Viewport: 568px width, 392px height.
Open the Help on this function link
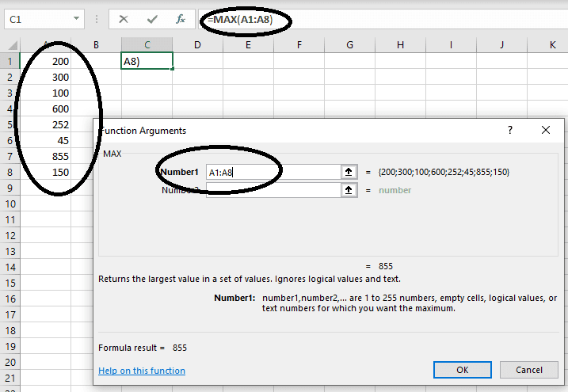[x=142, y=371]
